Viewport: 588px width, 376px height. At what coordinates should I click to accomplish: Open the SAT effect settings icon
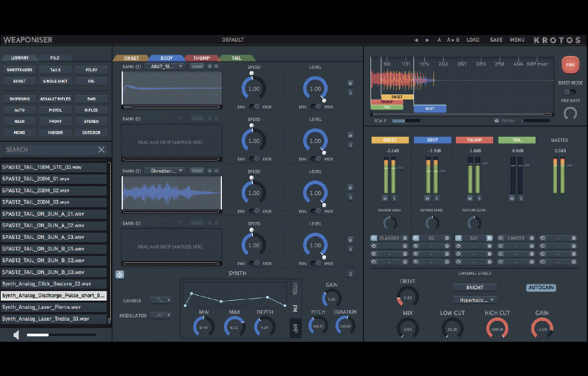pyautogui.click(x=490, y=238)
